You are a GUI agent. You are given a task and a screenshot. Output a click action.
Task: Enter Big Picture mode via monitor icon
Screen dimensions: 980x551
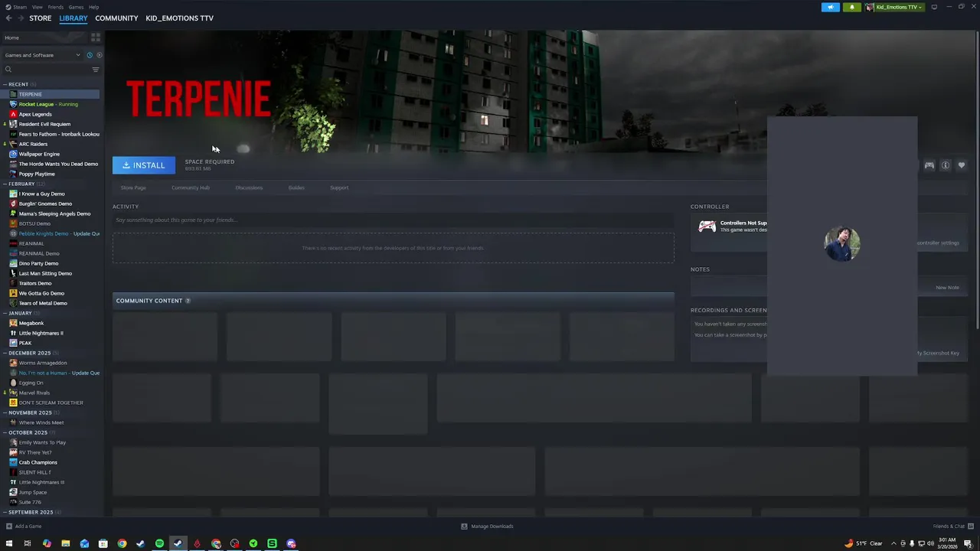[934, 7]
